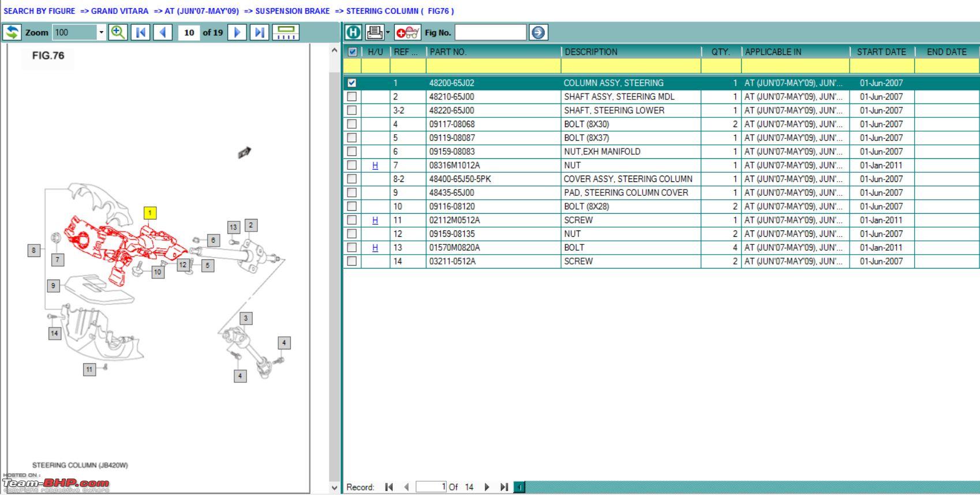Click SEARCH BY FIGURE in the breadcrumb
This screenshot has height=495, width=980.
click(x=39, y=11)
